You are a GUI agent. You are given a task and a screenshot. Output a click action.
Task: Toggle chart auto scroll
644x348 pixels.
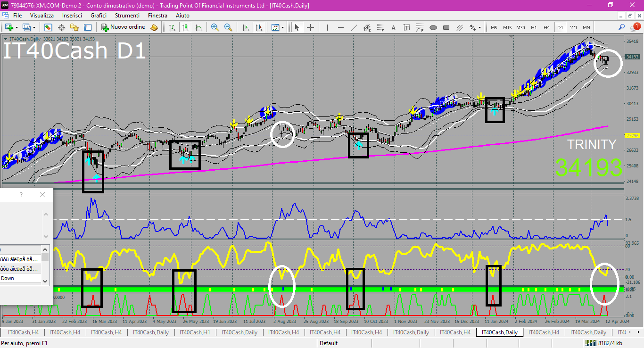point(246,27)
